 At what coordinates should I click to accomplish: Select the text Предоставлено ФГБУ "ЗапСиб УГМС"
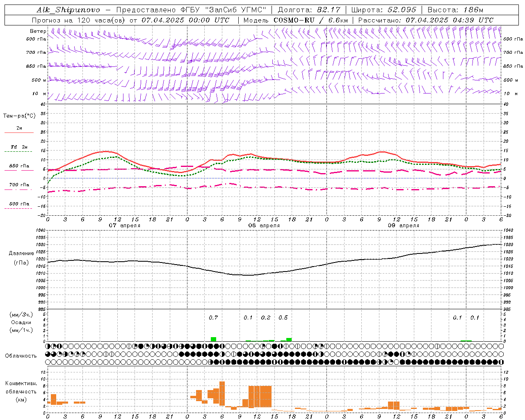point(192,10)
